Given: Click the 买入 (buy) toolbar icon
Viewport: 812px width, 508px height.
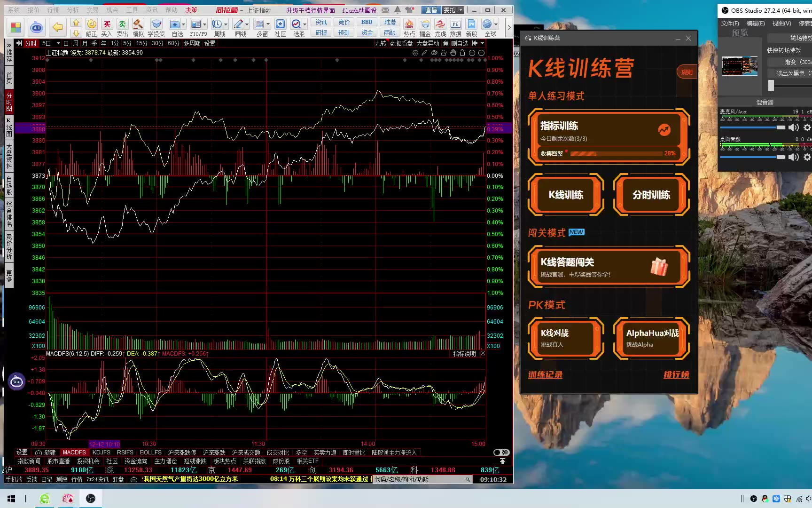Looking at the screenshot, I should click(x=107, y=25).
